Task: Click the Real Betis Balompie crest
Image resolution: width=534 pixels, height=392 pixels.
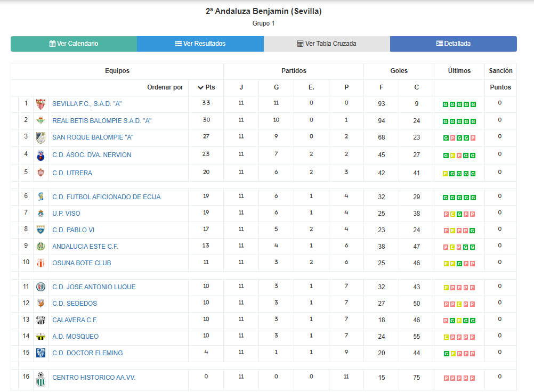Action: [x=41, y=120]
